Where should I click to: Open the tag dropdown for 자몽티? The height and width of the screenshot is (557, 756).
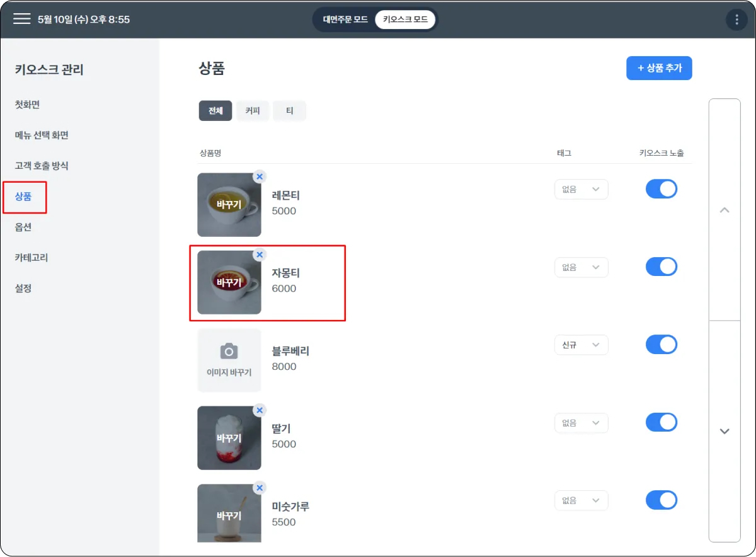pyautogui.click(x=581, y=267)
